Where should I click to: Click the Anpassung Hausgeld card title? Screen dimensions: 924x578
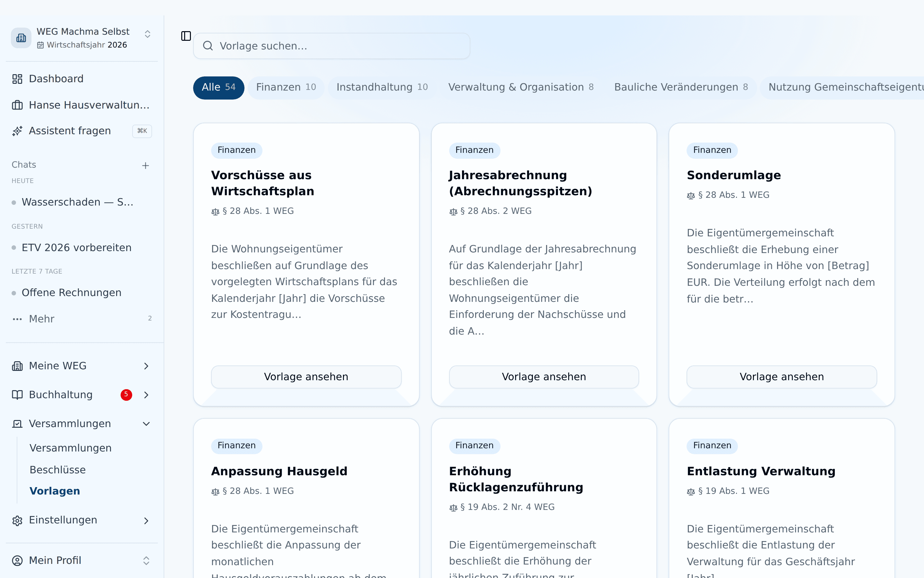pyautogui.click(x=279, y=471)
